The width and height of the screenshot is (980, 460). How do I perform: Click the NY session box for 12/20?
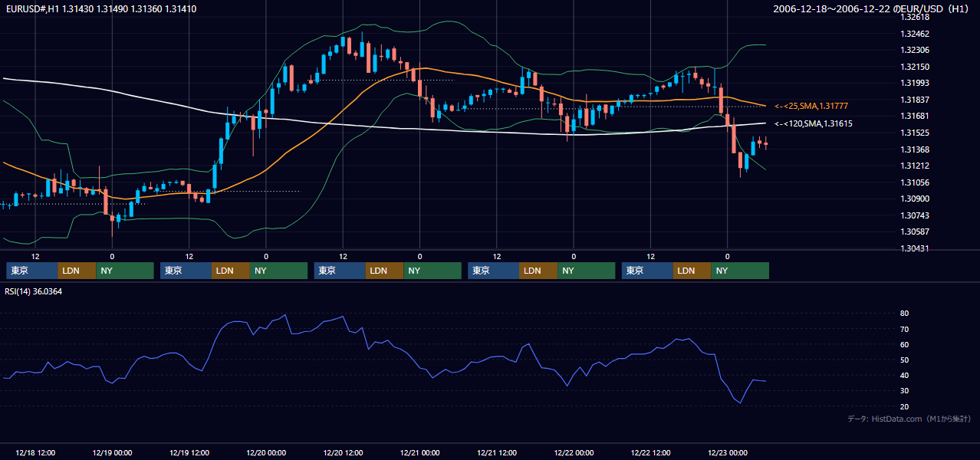[433, 271]
